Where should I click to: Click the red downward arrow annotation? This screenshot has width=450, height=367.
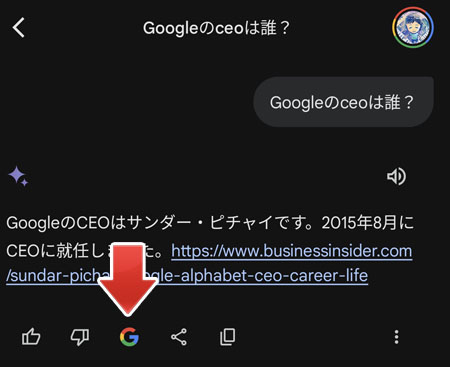tap(128, 279)
